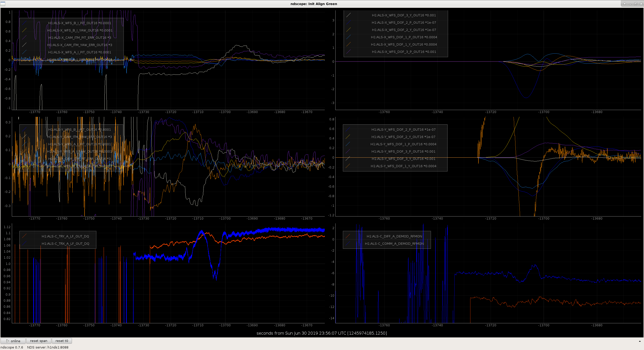Click legend label H1:ALS-C_TRX_A_LF_OUT_DQ
This screenshot has height=350, width=644.
(65, 243)
